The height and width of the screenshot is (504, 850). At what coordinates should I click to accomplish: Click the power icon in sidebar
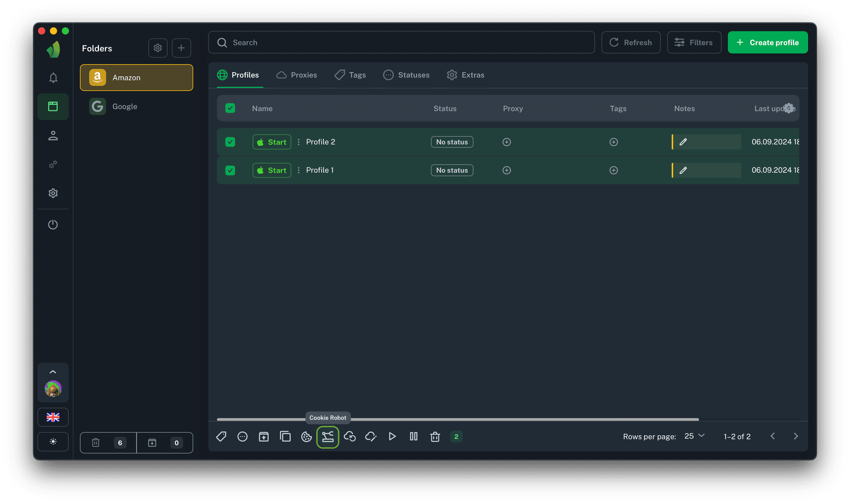click(x=53, y=224)
